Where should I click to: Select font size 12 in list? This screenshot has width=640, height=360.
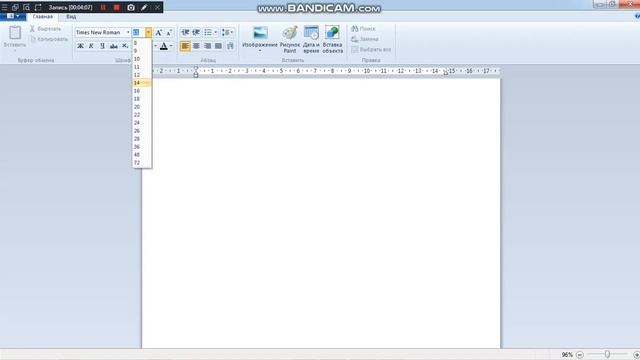coord(142,75)
